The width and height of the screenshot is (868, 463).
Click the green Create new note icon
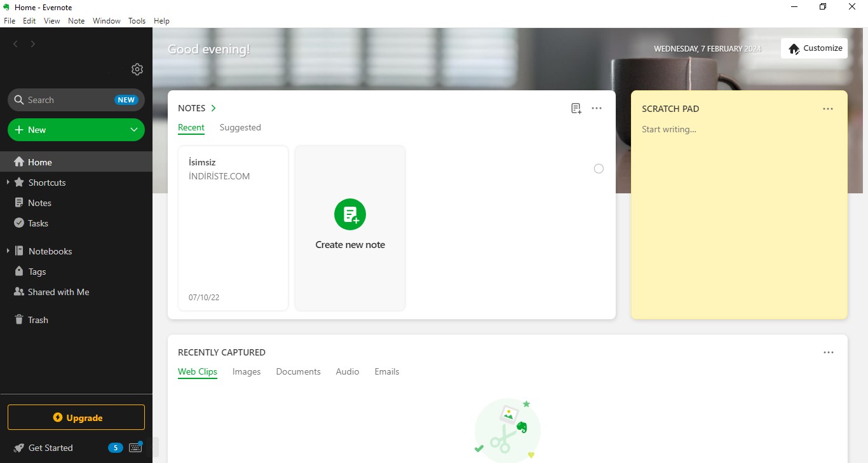[350, 215]
